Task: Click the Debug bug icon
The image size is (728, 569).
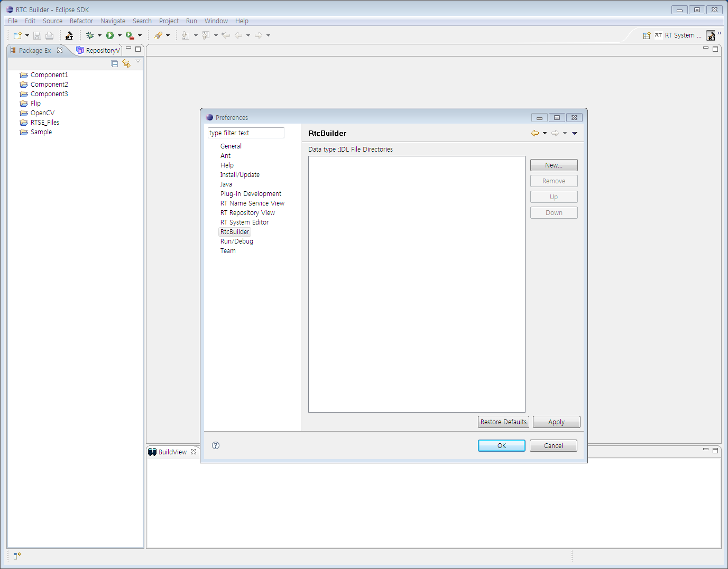Action: tap(90, 35)
